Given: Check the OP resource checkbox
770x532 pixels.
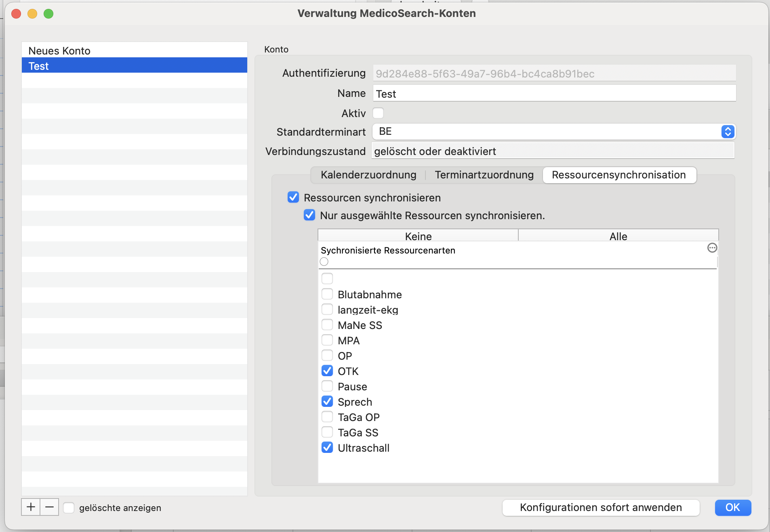Looking at the screenshot, I should pos(327,355).
